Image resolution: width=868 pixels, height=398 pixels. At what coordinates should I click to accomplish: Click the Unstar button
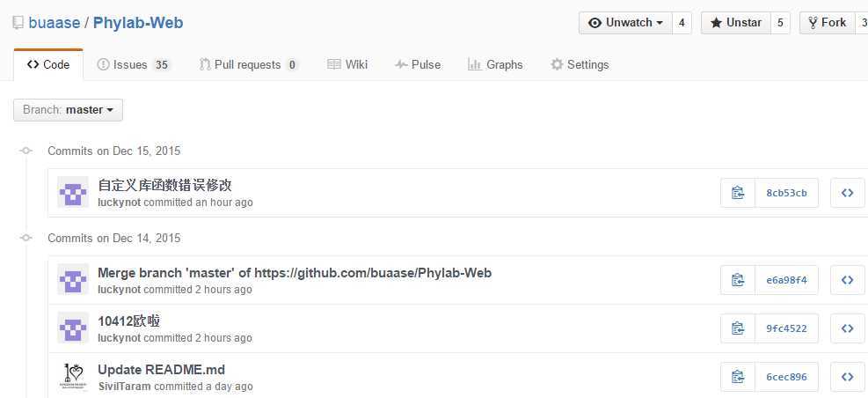click(736, 23)
